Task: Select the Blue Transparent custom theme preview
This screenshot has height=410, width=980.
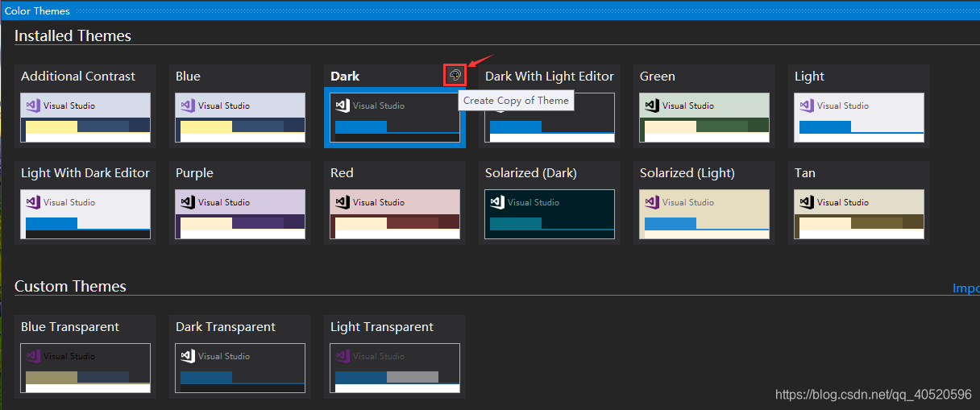Action: pyautogui.click(x=85, y=368)
